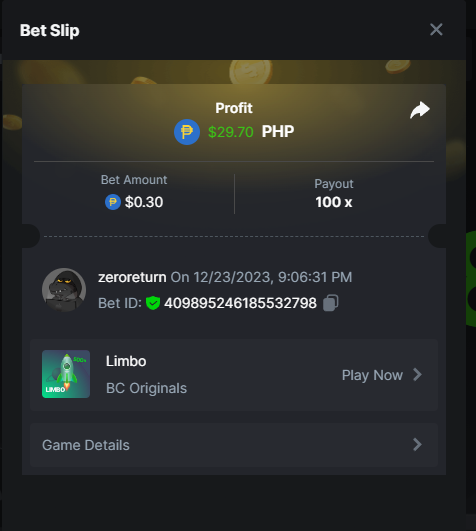Click the Limbo game title
Viewport: 476px width, 531px height.
coord(126,361)
